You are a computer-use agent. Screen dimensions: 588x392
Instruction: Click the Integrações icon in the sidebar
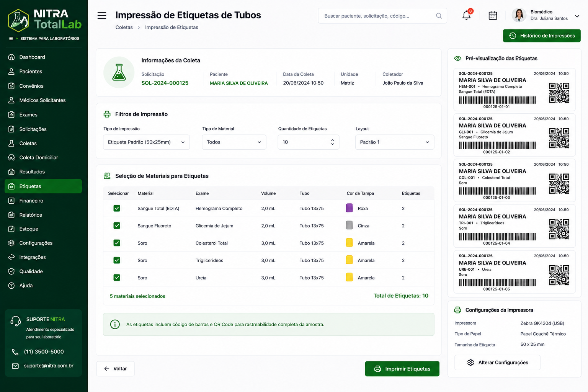point(11,257)
